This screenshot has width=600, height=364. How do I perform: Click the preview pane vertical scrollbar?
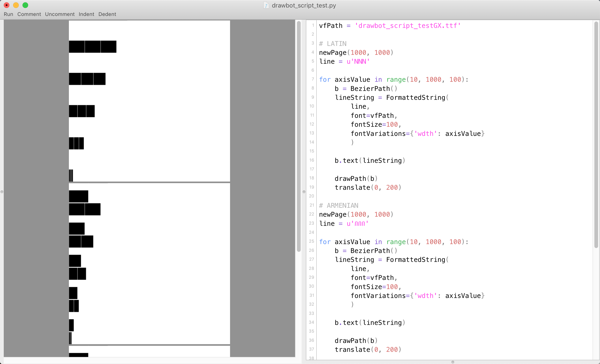tap(299, 136)
